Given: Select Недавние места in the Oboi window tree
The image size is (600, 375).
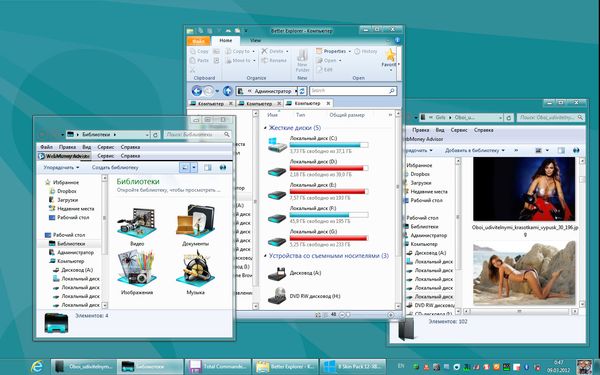Looking at the screenshot, I should coord(429,191).
